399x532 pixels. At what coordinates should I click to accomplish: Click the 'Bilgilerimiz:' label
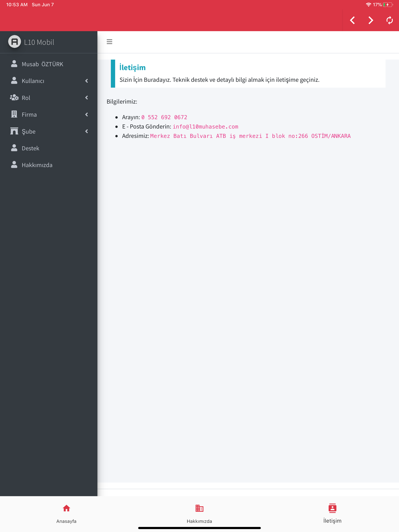point(122,101)
